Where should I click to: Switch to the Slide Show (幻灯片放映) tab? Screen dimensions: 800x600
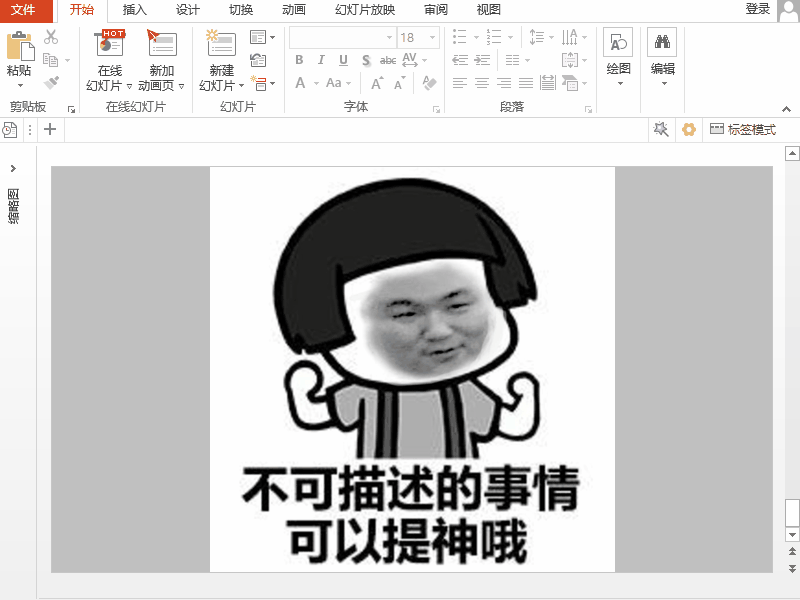[365, 10]
